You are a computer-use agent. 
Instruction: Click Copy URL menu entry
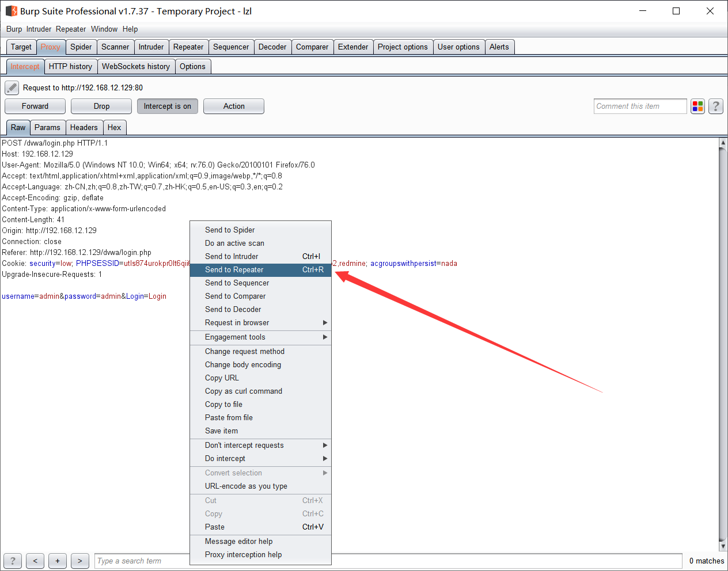[260, 378]
